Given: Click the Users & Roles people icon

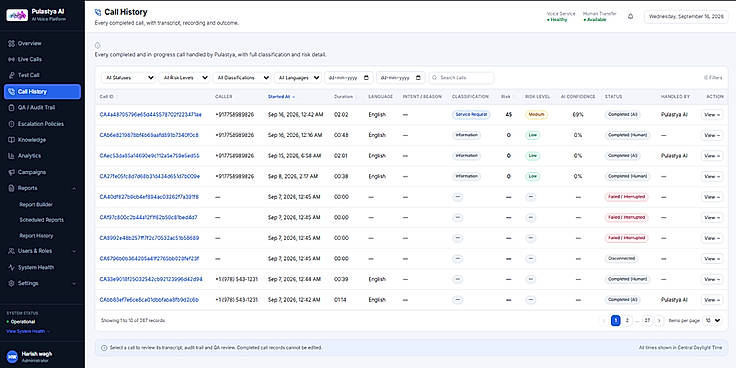Looking at the screenshot, I should [x=12, y=251].
